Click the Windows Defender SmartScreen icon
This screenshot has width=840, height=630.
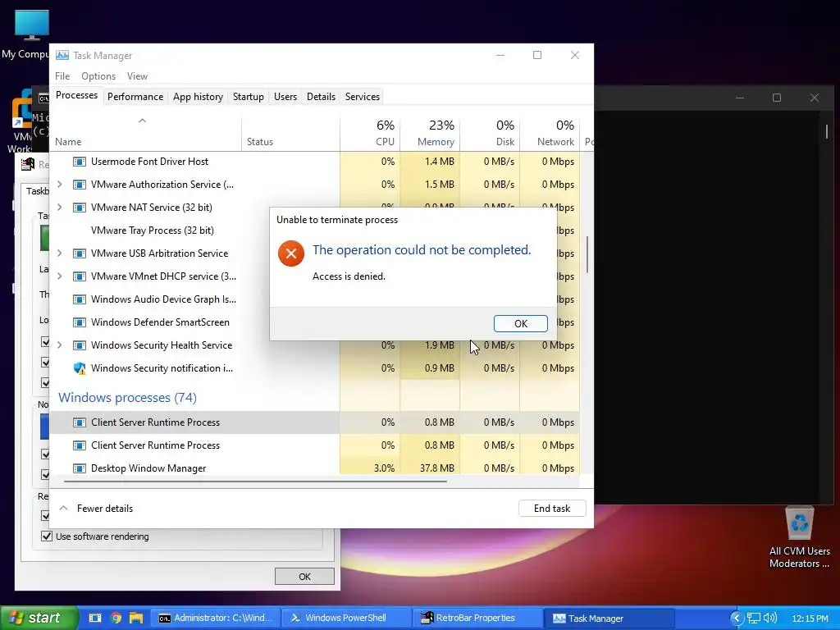point(80,322)
